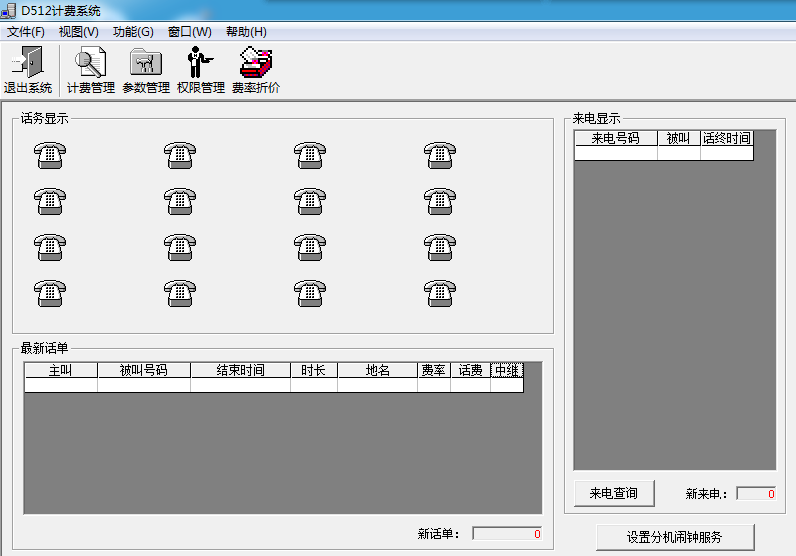Select third-row first-column telephone icon
796x556 pixels.
50,247
